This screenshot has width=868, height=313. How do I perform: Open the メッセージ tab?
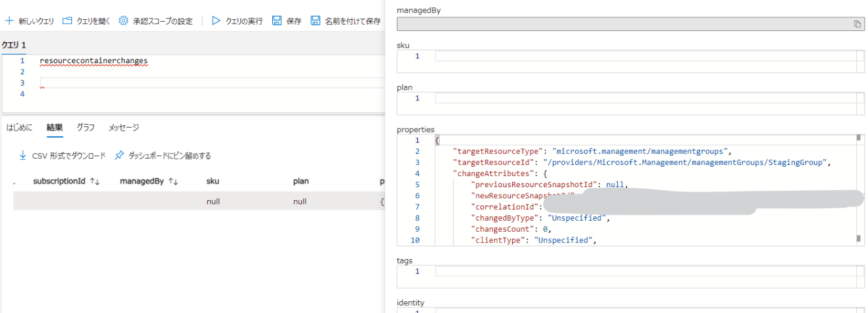point(124,128)
